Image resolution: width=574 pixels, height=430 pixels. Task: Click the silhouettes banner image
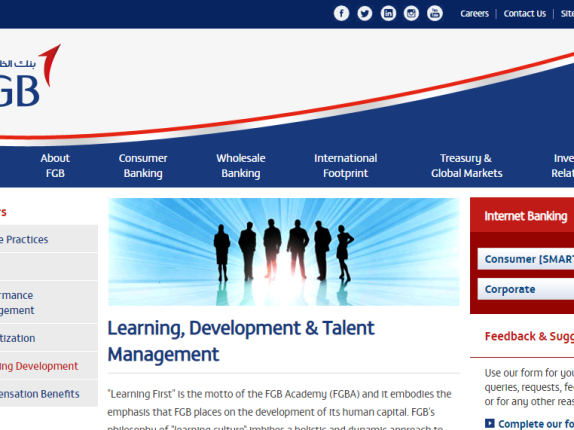click(284, 252)
